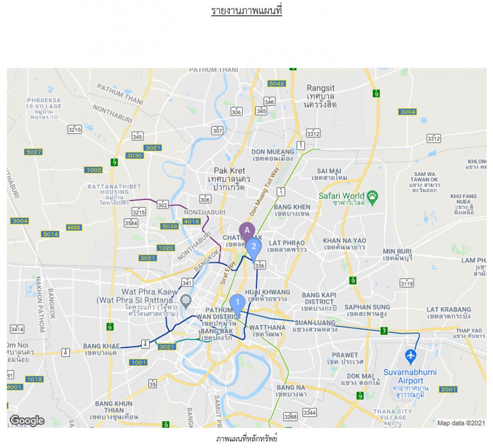Click the route 3584 road shield
Image resolution: width=493 pixels, height=448 pixels.
coord(131,223)
